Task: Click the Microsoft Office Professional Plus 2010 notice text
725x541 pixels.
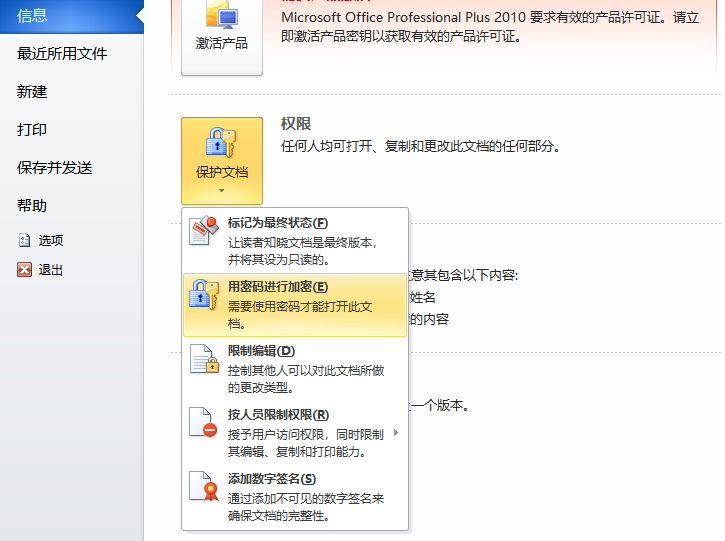Action: 490,27
